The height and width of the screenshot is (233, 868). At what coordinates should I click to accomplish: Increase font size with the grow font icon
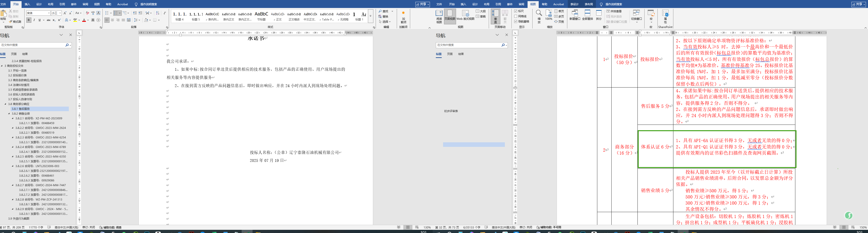pyautogui.click(x=65, y=13)
